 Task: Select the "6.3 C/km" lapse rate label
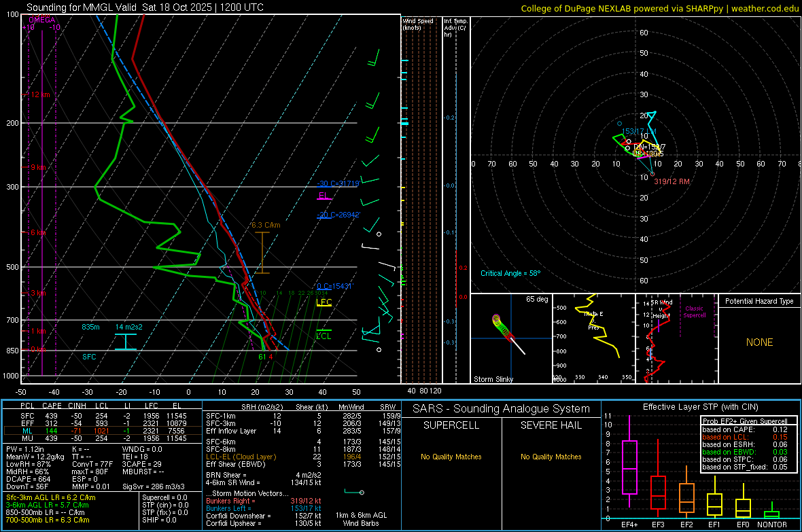coord(266,225)
